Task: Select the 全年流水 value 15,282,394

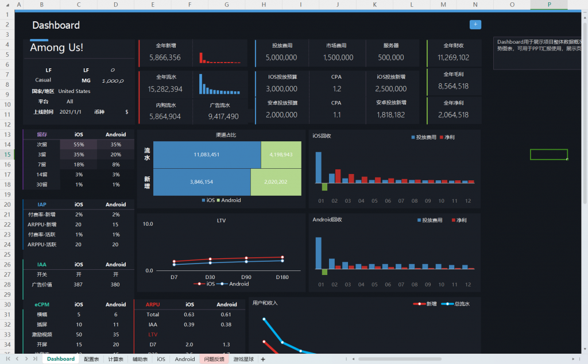Action: coord(165,89)
